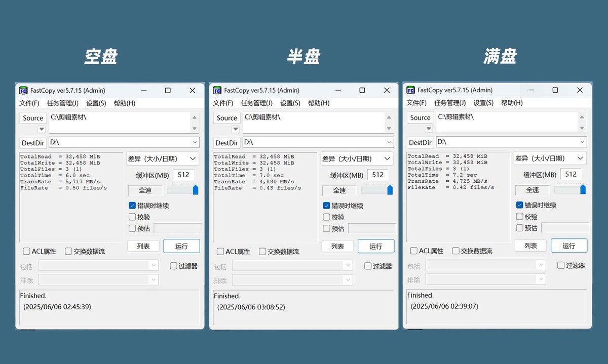
Task: Open 差异(大小/日期) mode dropdown in 空盘 window
Action: 163,159
